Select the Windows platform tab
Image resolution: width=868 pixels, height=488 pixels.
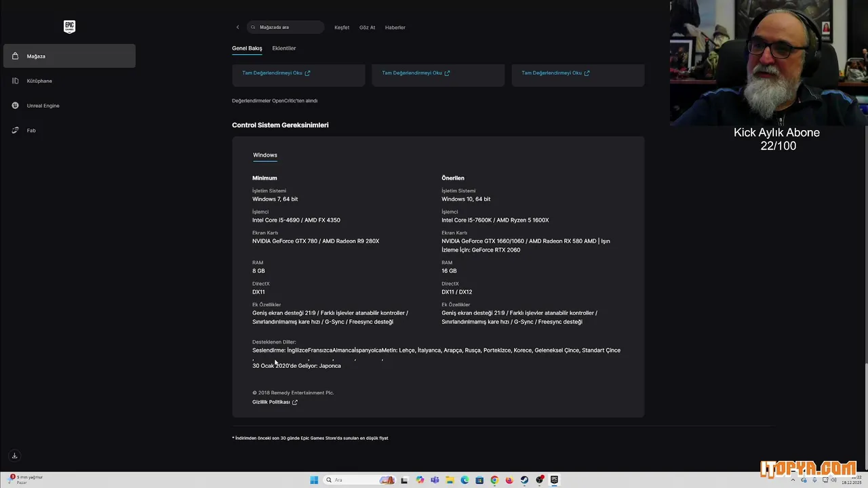tap(265, 155)
